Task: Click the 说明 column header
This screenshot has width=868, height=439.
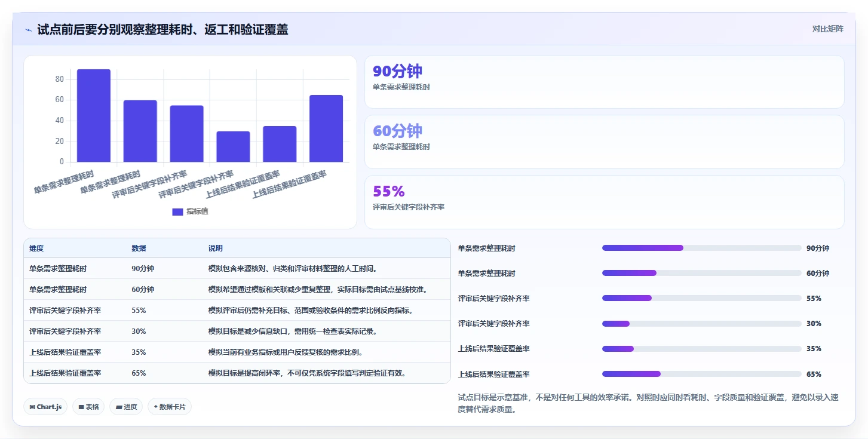Action: (x=215, y=248)
